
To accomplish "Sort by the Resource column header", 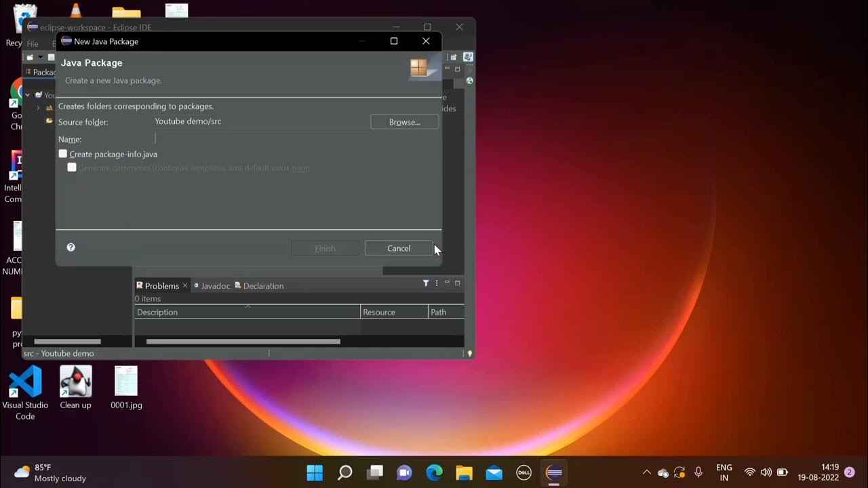I will [394, 312].
